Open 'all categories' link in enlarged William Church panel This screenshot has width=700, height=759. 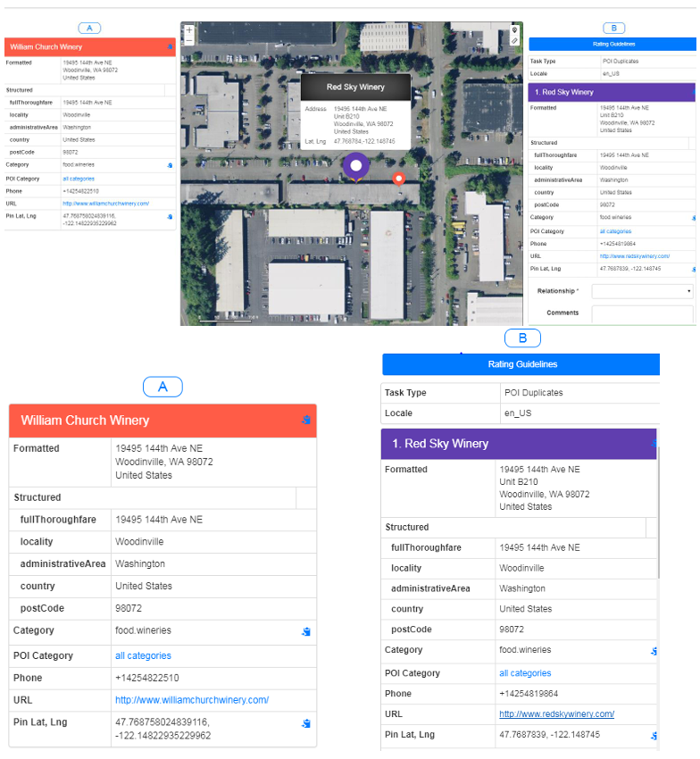143,656
